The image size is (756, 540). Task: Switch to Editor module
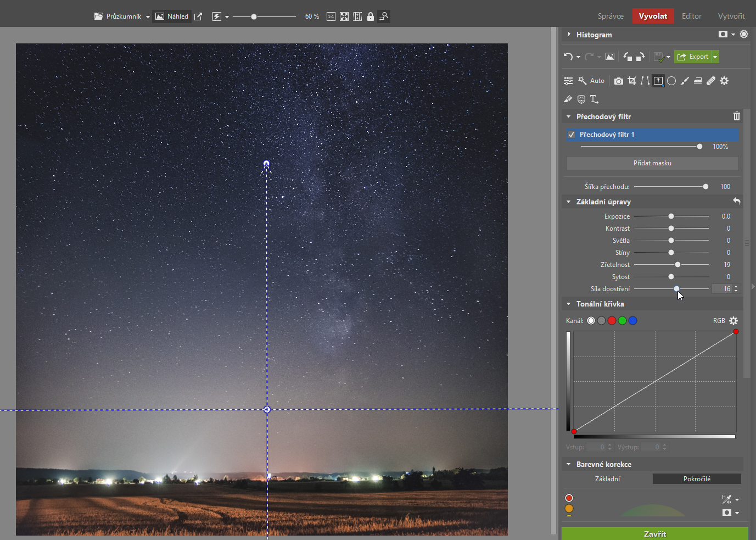pyautogui.click(x=692, y=16)
